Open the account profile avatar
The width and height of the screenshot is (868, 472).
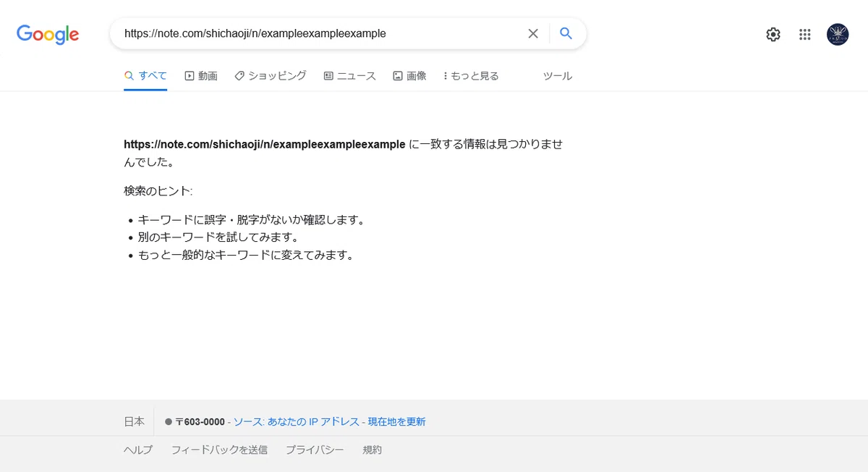[x=838, y=34]
